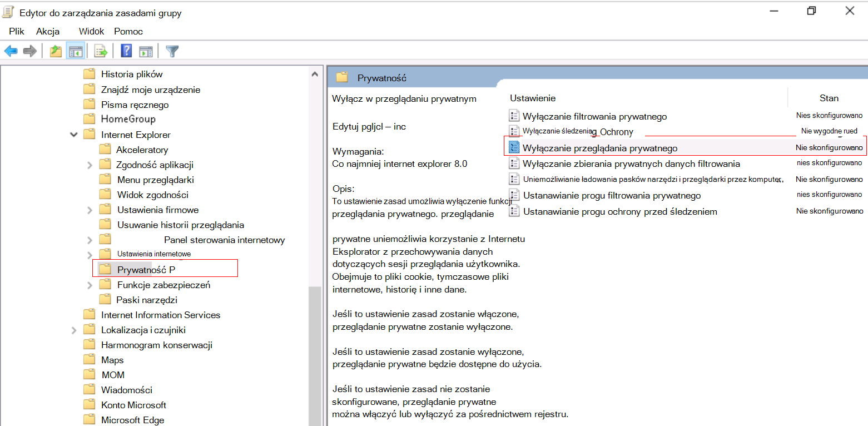The width and height of the screenshot is (868, 426).
Task: Click the Filter funnel icon in the toolbar
Action: [172, 51]
